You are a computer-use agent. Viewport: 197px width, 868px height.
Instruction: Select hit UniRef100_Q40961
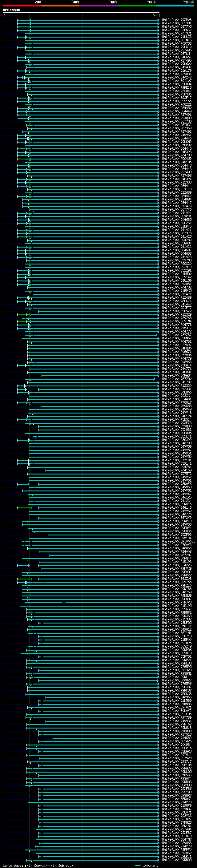pyautogui.click(x=177, y=135)
